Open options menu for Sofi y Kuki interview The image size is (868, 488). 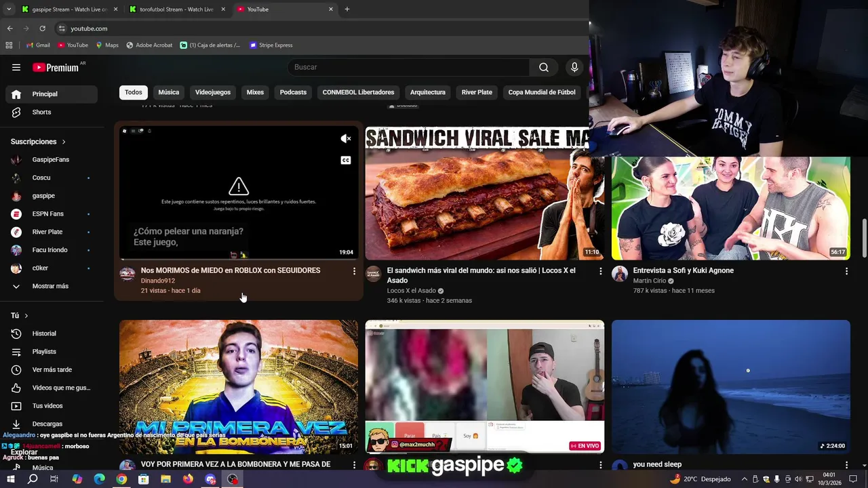[846, 271]
